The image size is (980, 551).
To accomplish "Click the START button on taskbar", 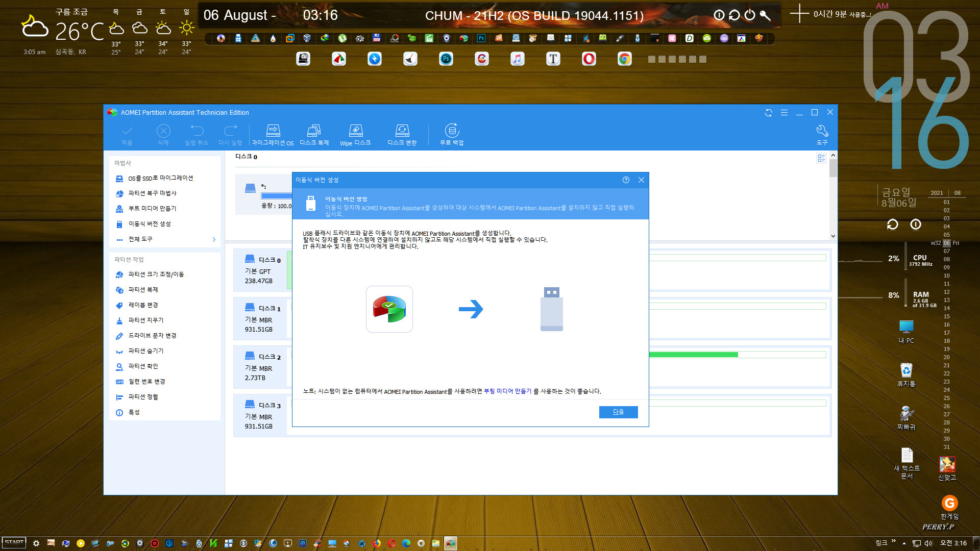I will pyautogui.click(x=14, y=542).
